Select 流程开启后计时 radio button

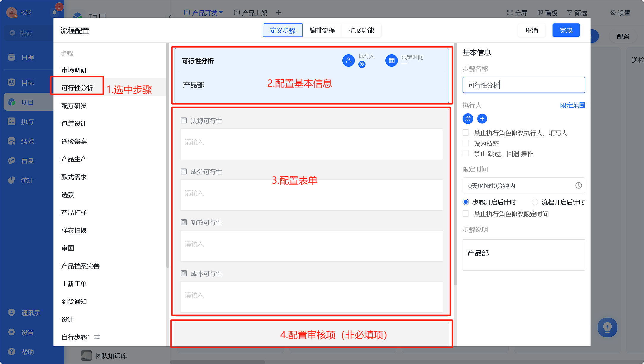click(535, 202)
